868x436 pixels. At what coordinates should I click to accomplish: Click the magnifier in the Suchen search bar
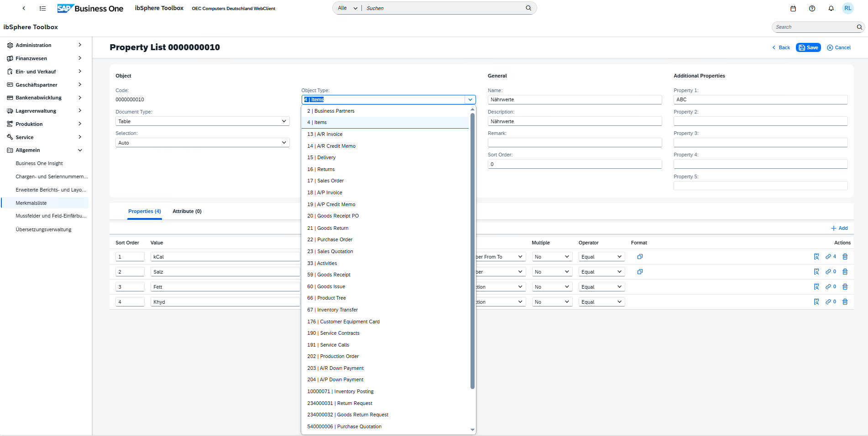528,8
